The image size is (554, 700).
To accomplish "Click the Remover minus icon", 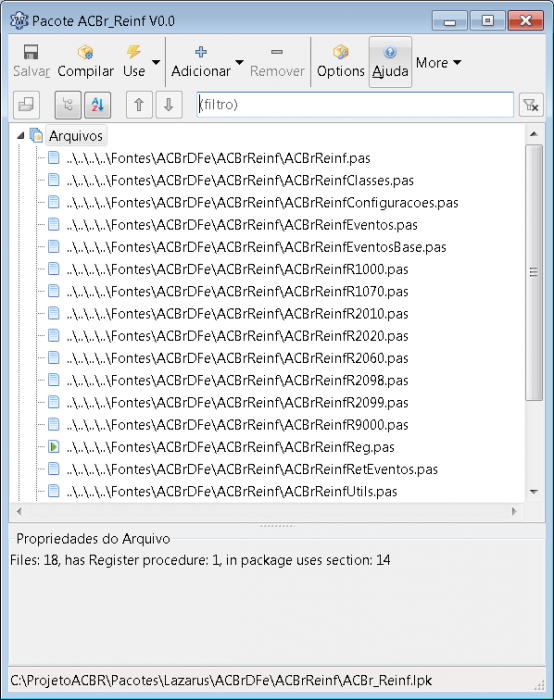I will click(277, 52).
